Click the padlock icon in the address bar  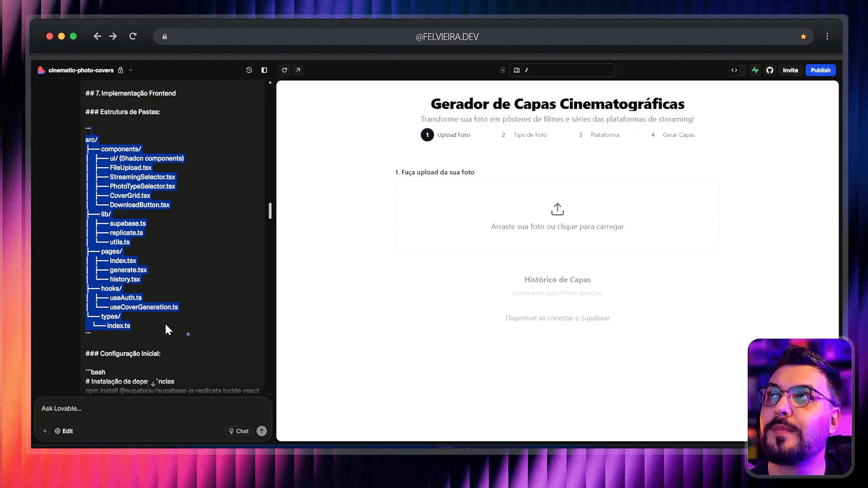165,37
